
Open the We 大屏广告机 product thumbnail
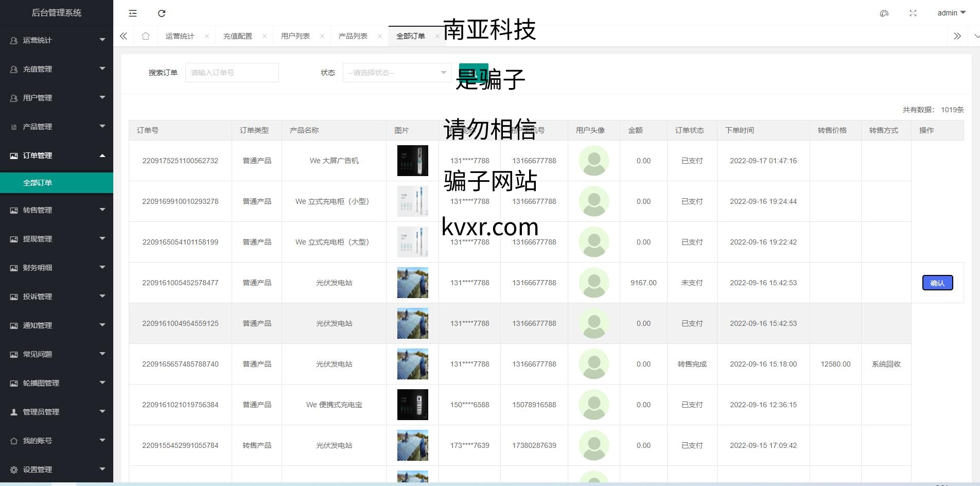[x=412, y=161]
